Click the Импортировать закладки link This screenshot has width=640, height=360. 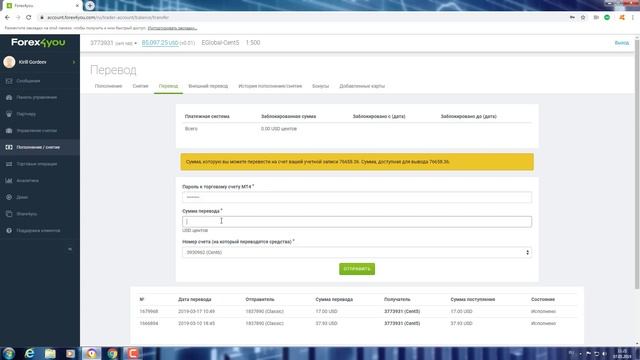pos(172,28)
